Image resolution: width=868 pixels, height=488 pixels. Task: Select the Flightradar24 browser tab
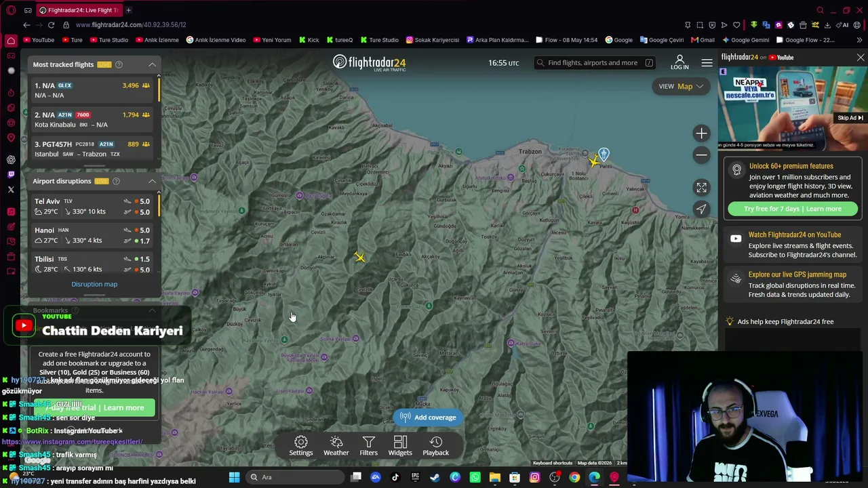[79, 10]
